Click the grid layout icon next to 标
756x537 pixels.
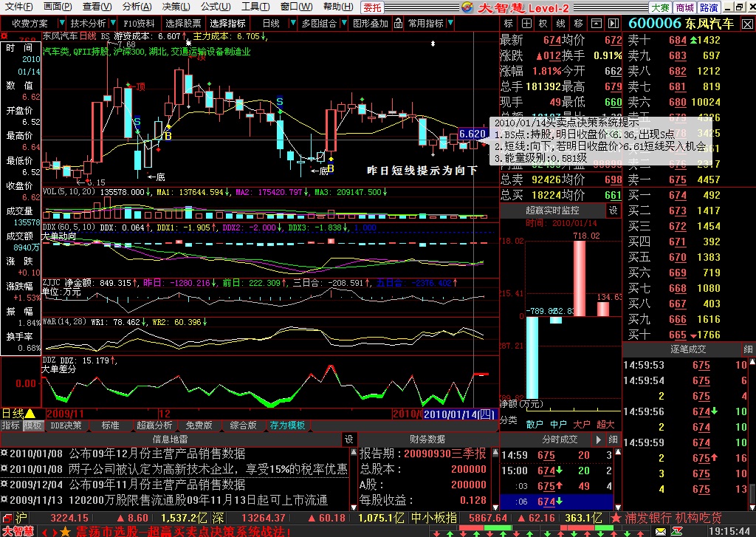(x=526, y=23)
